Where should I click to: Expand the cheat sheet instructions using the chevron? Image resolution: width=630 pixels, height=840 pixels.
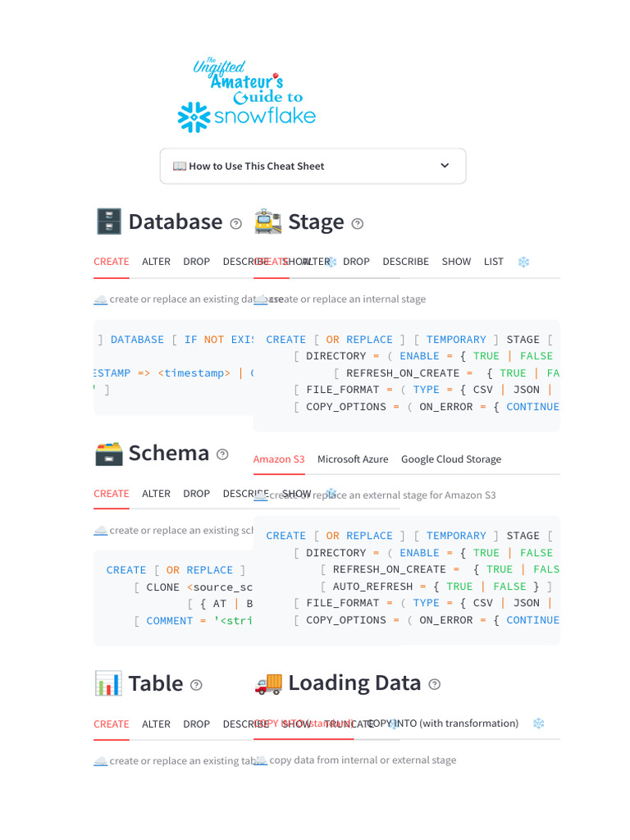click(445, 166)
